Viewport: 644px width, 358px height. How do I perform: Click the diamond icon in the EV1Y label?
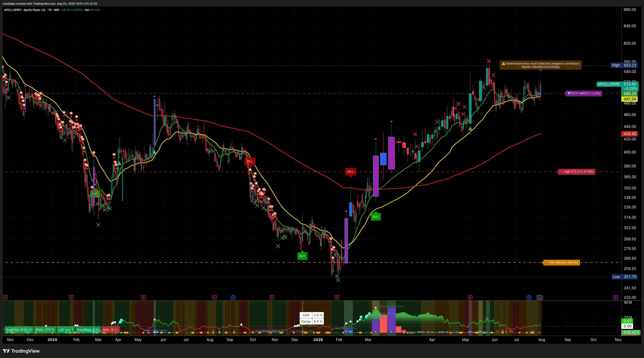[x=569, y=93]
